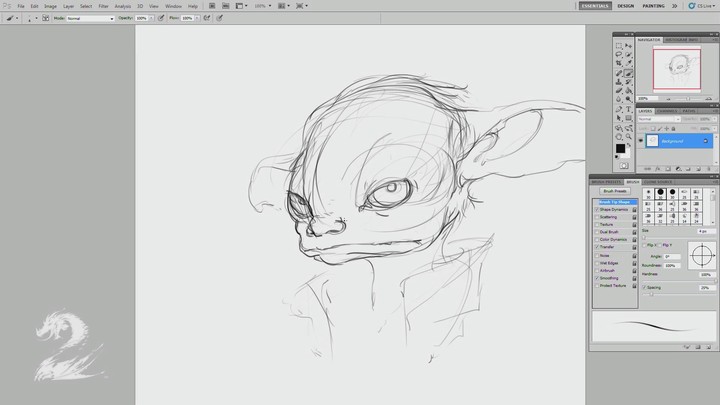Launch Bridge from the application bar
Image resolution: width=720 pixels, height=405 pixels.
(212, 6)
